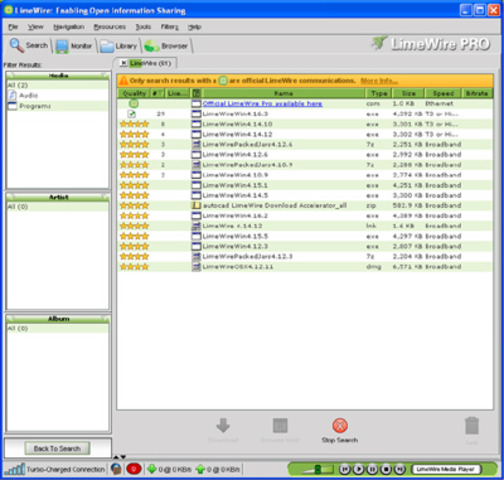Collapse filter panel using small up arrow
Viewport: 504px width, 480px height.
click(116, 457)
